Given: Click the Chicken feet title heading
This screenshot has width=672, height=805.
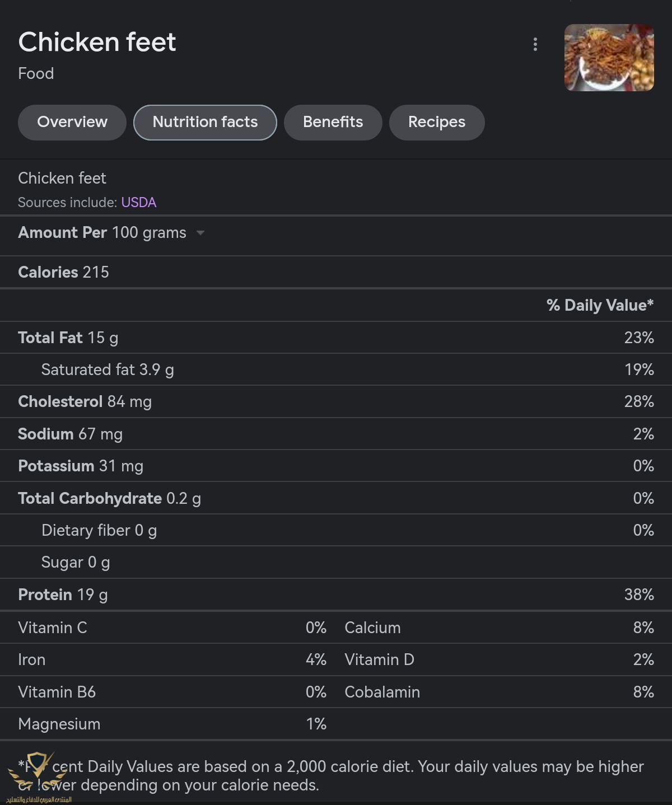Looking at the screenshot, I should tap(97, 42).
